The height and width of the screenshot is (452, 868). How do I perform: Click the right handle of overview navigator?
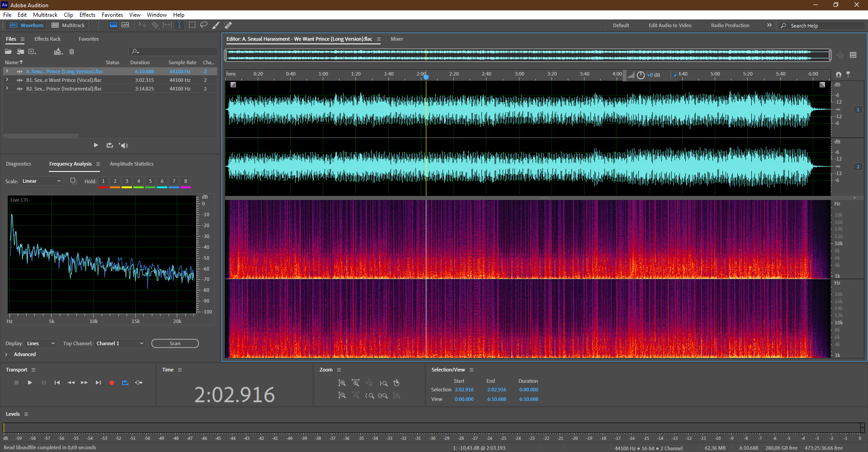pyautogui.click(x=830, y=55)
